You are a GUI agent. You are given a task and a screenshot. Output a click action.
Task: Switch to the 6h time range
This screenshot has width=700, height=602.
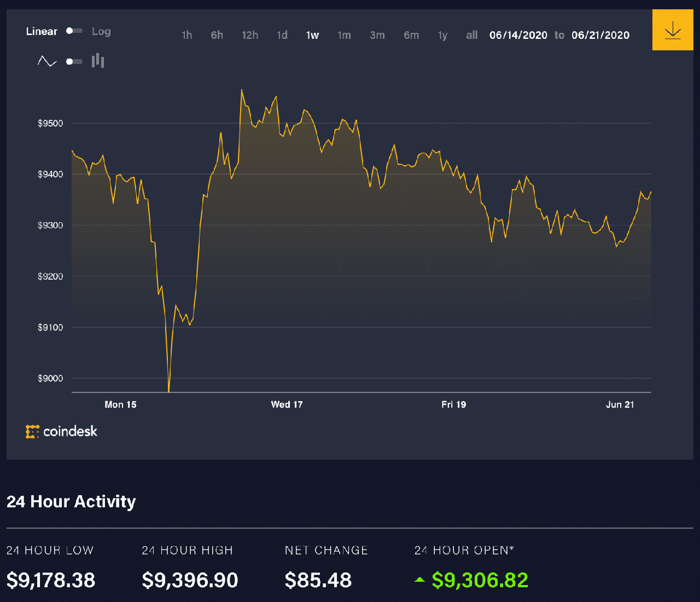point(217,35)
